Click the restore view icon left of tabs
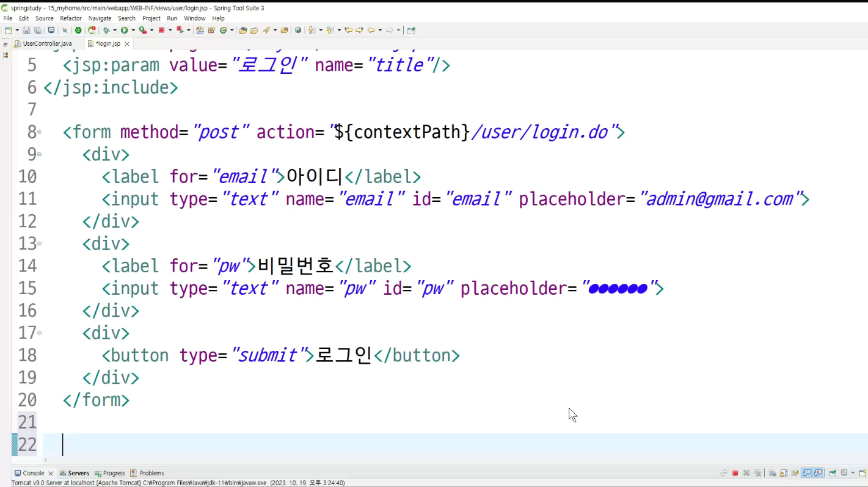Viewport: 868px width, 487px height. point(5,45)
